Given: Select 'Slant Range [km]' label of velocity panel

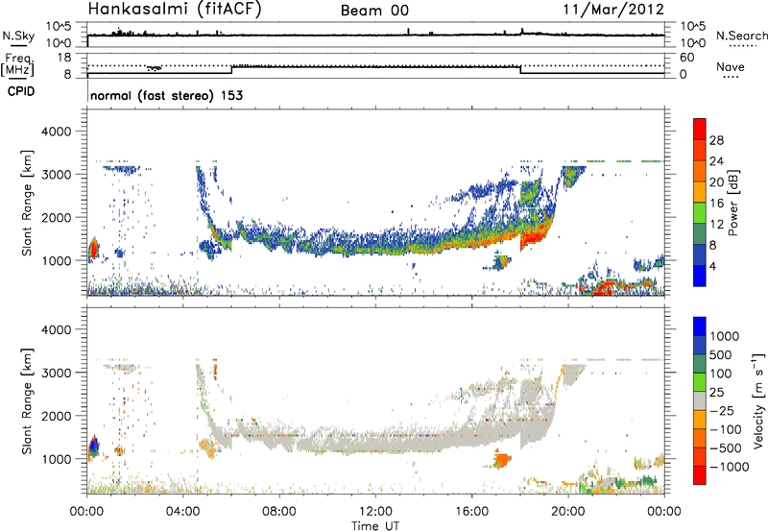Looking at the screenshot, I should click(x=27, y=401).
